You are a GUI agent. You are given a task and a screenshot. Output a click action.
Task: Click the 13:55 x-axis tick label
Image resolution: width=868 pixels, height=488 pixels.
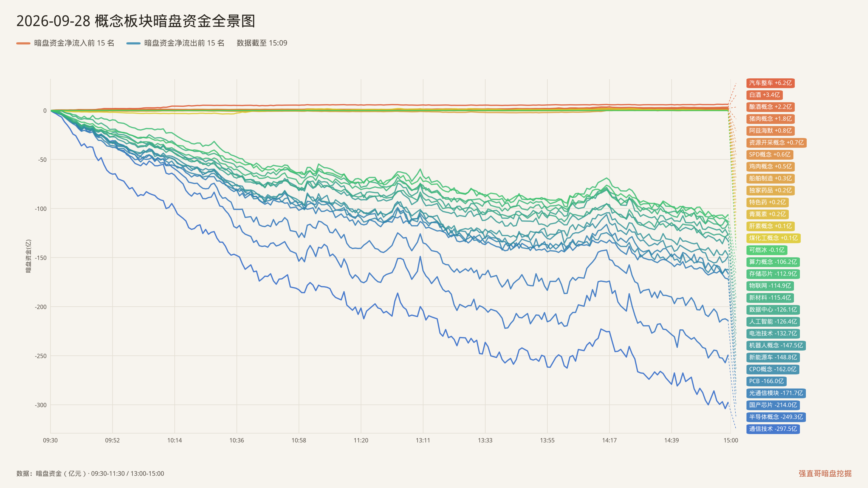tap(547, 440)
